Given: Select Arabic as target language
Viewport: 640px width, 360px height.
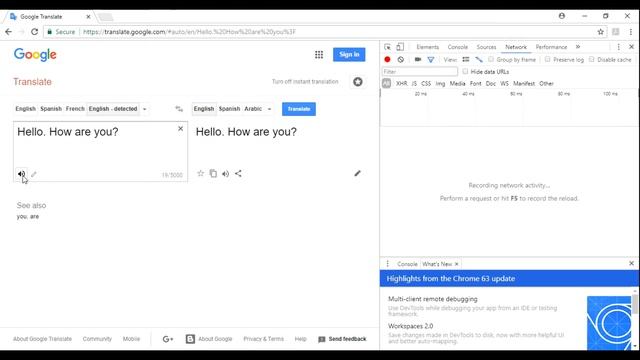Looking at the screenshot, I should (253, 109).
